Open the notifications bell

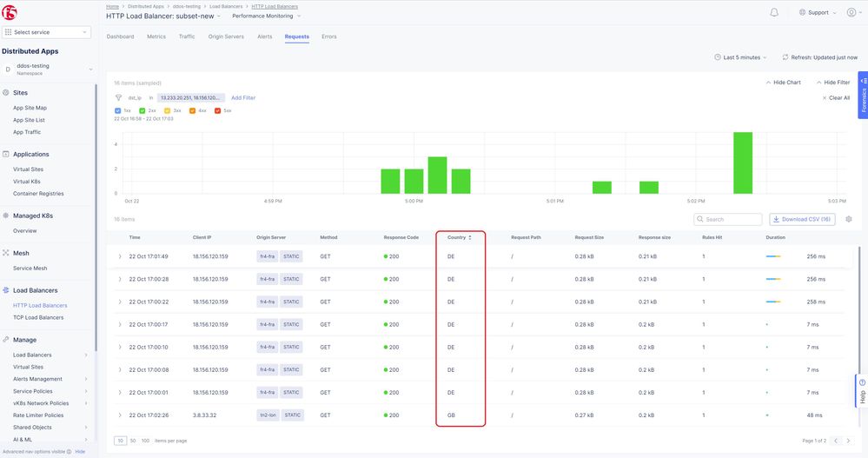click(774, 12)
